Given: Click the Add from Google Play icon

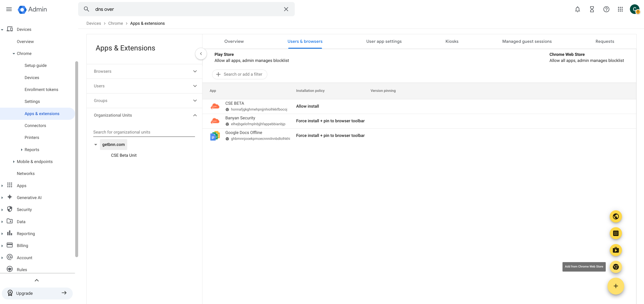Looking at the screenshot, I should [x=615, y=250].
